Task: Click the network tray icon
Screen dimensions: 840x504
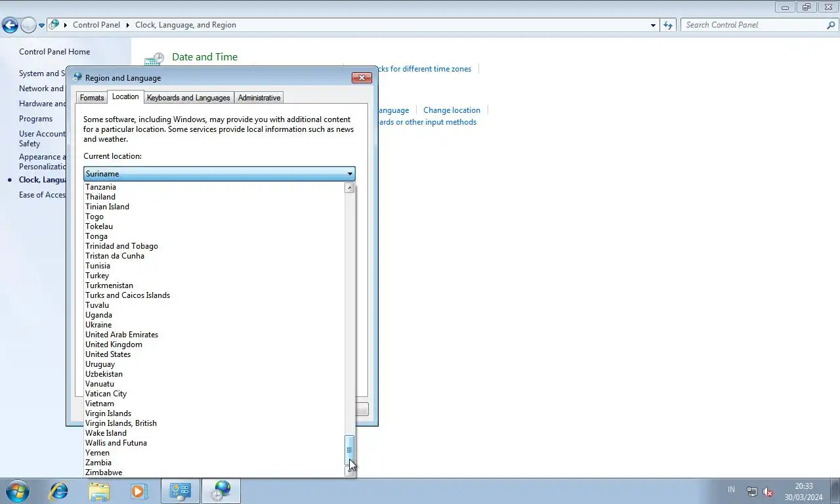Action: tap(752, 492)
